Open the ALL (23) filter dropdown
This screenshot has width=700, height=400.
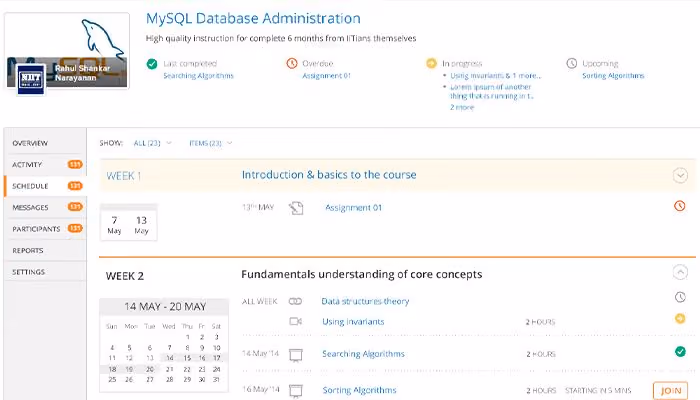(152, 143)
